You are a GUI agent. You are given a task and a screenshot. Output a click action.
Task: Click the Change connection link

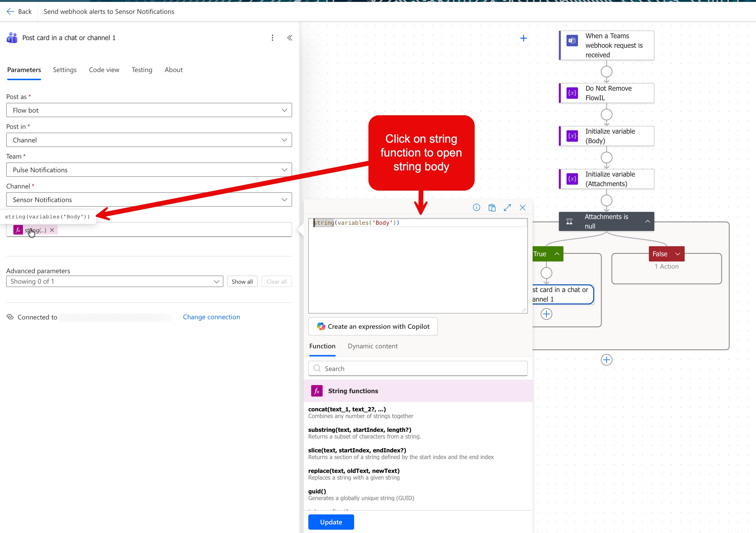tap(211, 317)
